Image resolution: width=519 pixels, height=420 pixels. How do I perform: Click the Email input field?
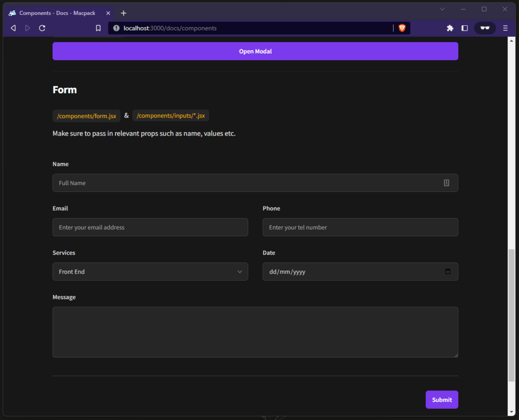point(150,227)
